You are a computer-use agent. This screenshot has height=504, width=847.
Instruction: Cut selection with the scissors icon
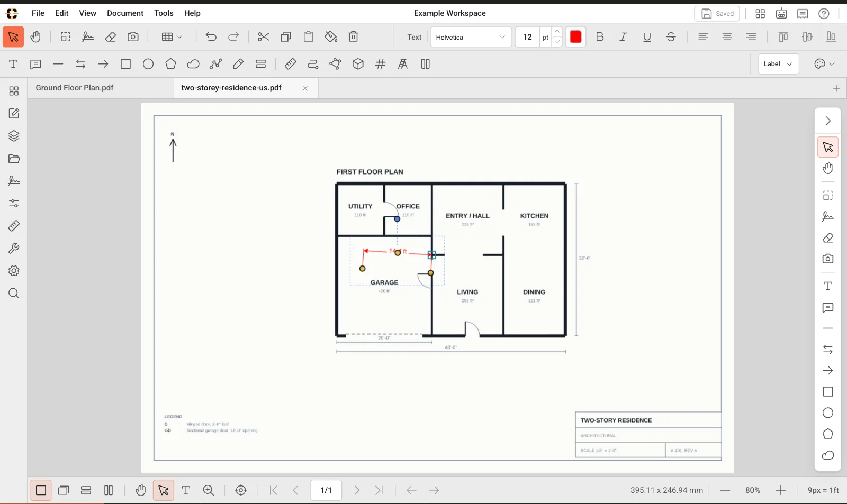pos(263,37)
